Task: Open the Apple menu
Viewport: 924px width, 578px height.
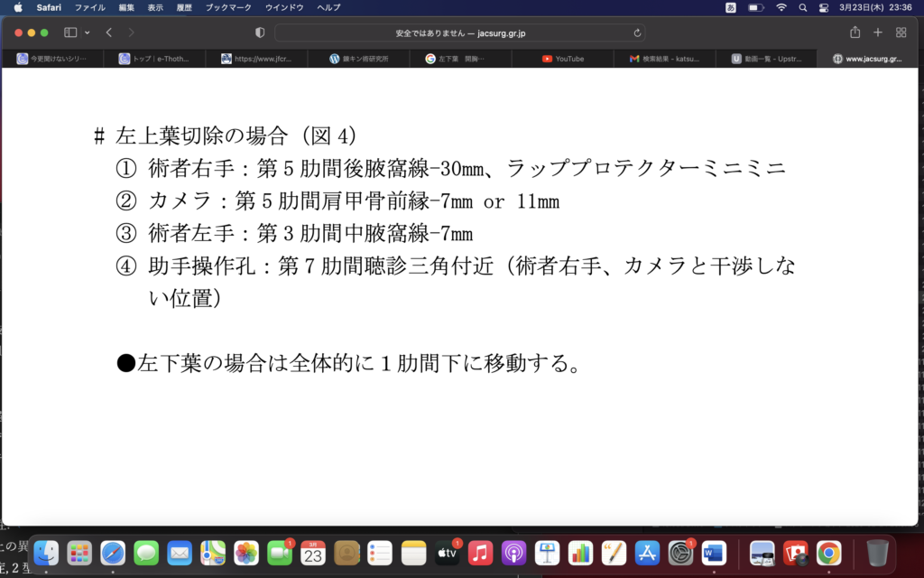Action: [17, 7]
